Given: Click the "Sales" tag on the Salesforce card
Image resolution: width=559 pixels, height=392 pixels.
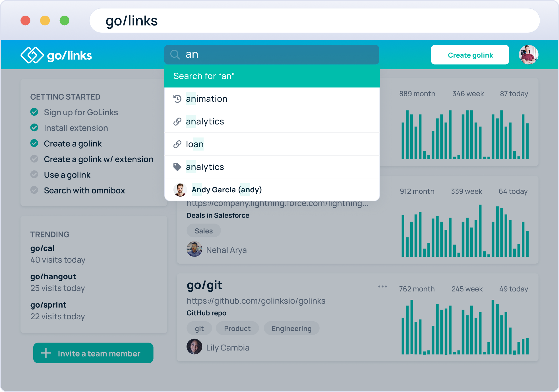Looking at the screenshot, I should click(203, 230).
